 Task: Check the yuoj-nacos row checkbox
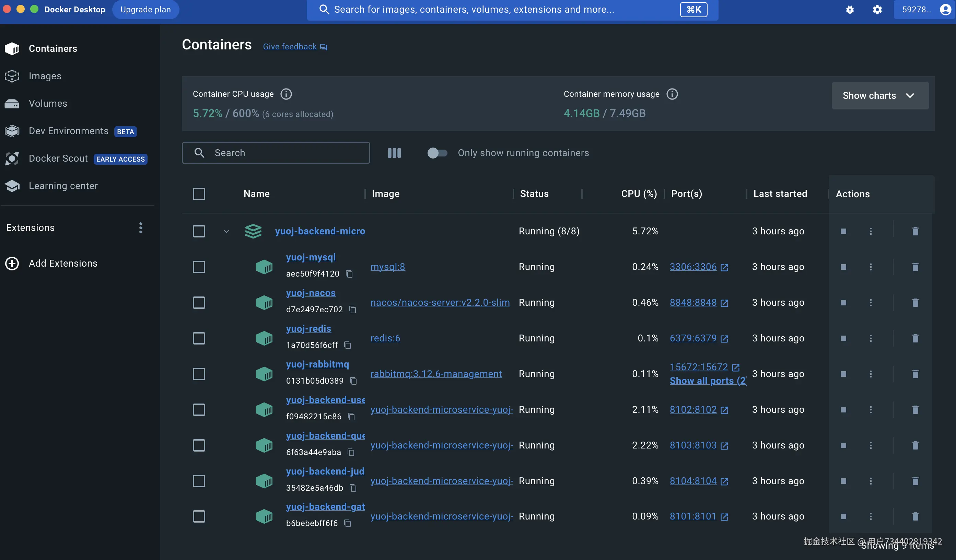click(x=199, y=303)
